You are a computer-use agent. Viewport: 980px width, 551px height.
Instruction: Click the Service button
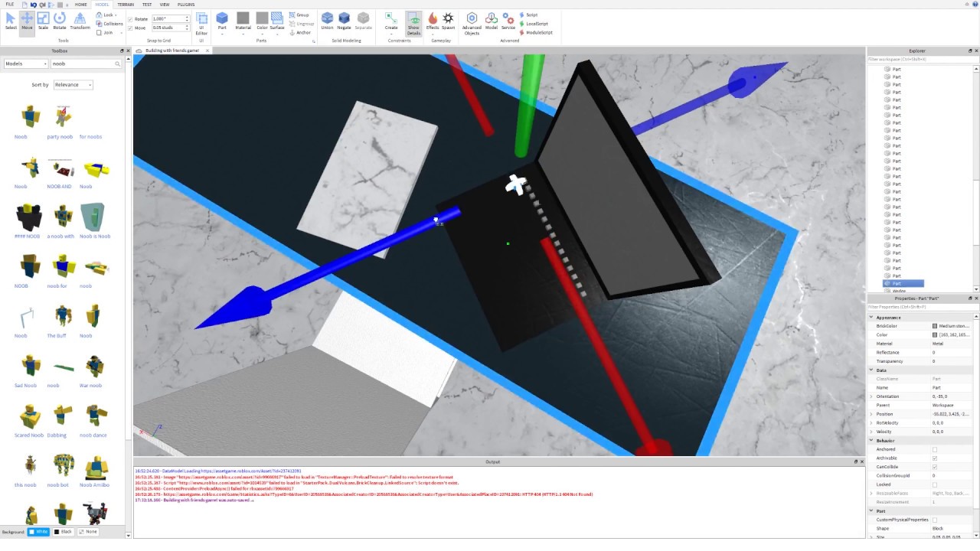coord(508,21)
